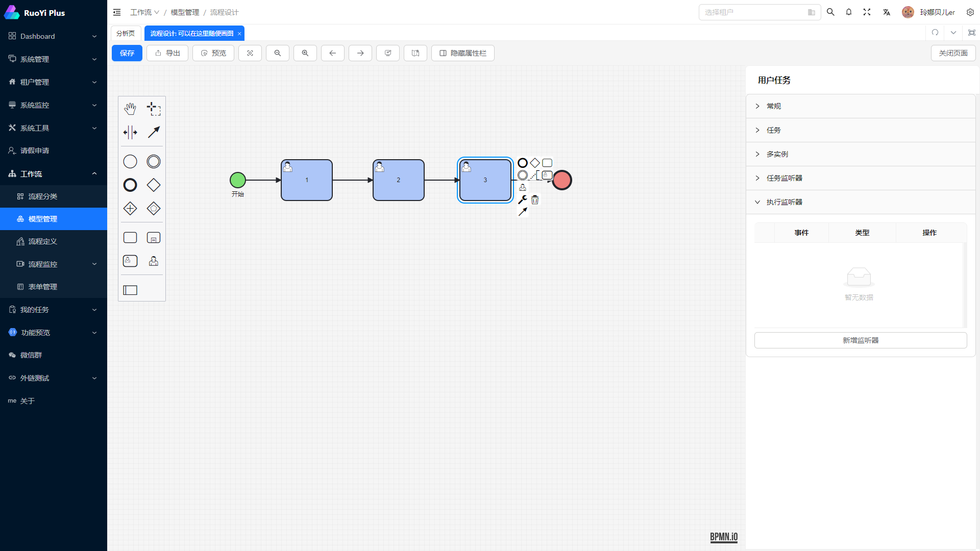The width and height of the screenshot is (980, 551).
Task: Click start event green circle node
Action: [237, 180]
